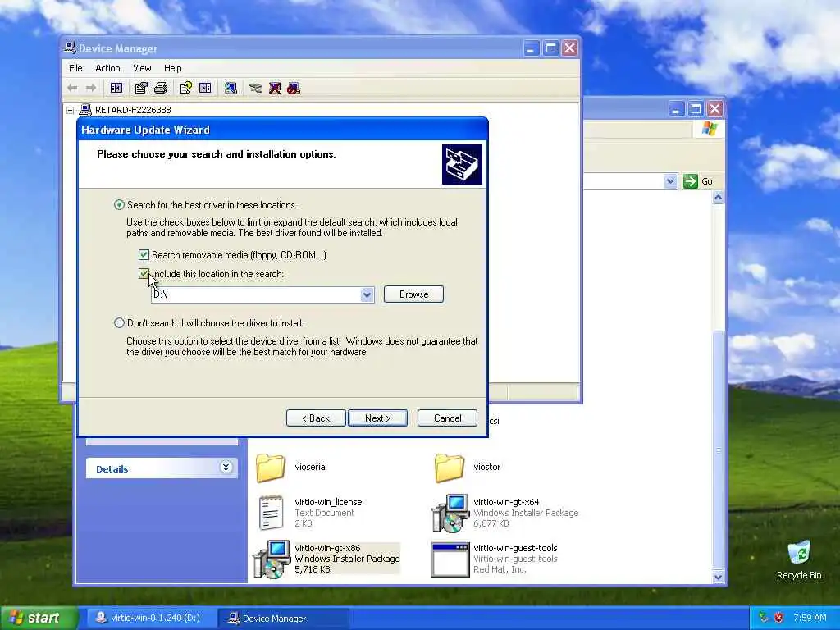Select the virtio-win-gt-x86 installer icon

pos(272,559)
